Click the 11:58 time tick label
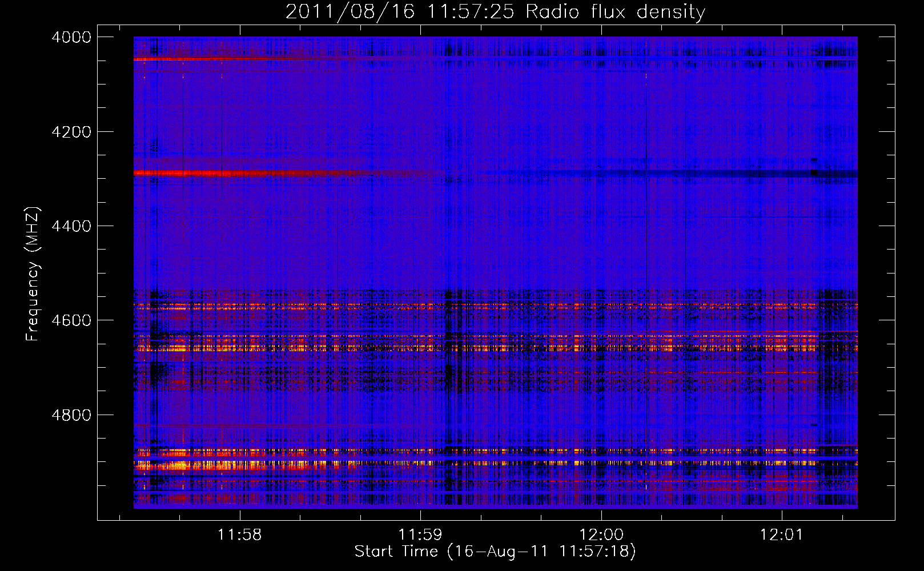The height and width of the screenshot is (571, 924). [240, 535]
